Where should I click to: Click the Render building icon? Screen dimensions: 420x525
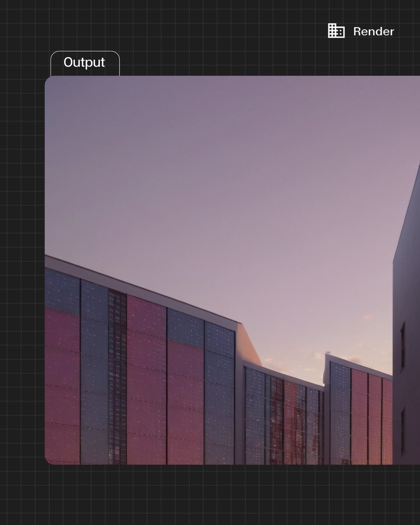tap(336, 31)
